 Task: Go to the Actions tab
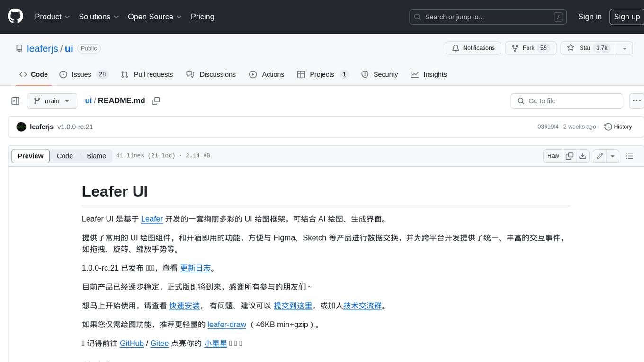[x=267, y=74]
